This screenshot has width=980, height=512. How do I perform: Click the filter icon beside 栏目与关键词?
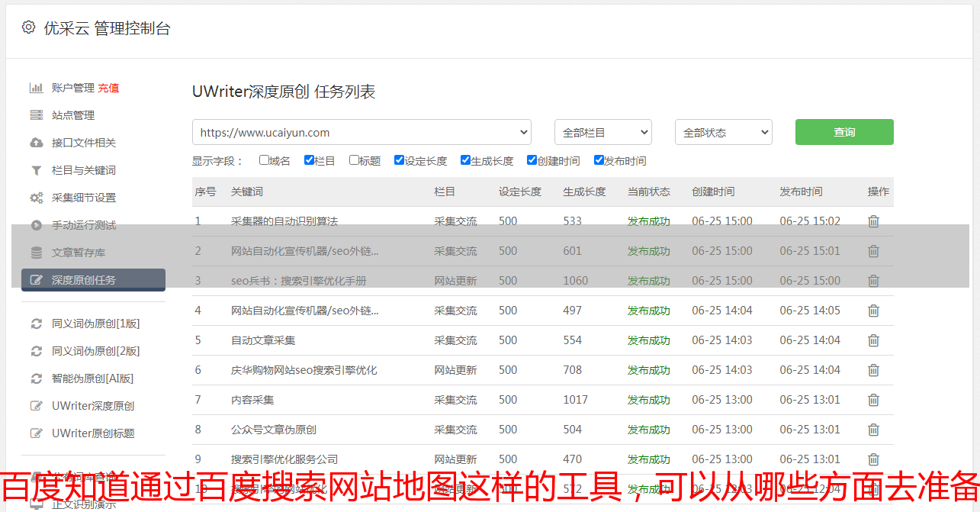tap(36, 170)
